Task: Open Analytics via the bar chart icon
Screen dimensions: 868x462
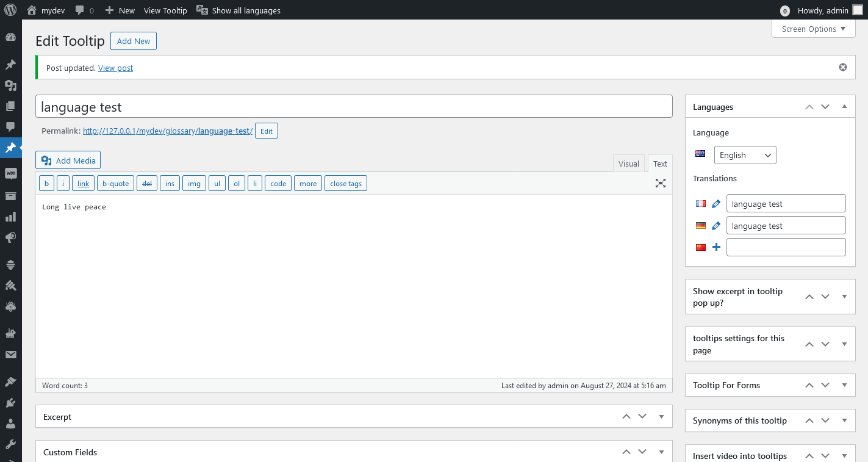Action: pos(10,216)
